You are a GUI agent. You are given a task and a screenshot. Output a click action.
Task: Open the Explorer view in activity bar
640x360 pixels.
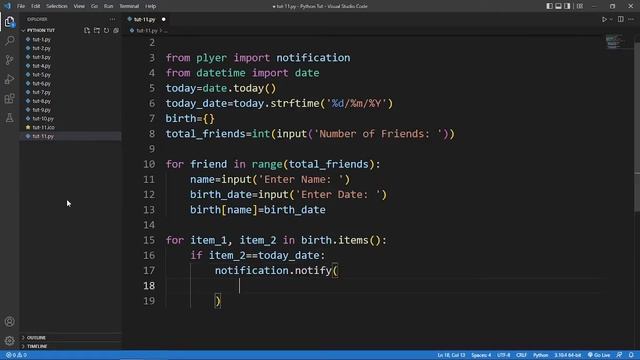click(9, 22)
